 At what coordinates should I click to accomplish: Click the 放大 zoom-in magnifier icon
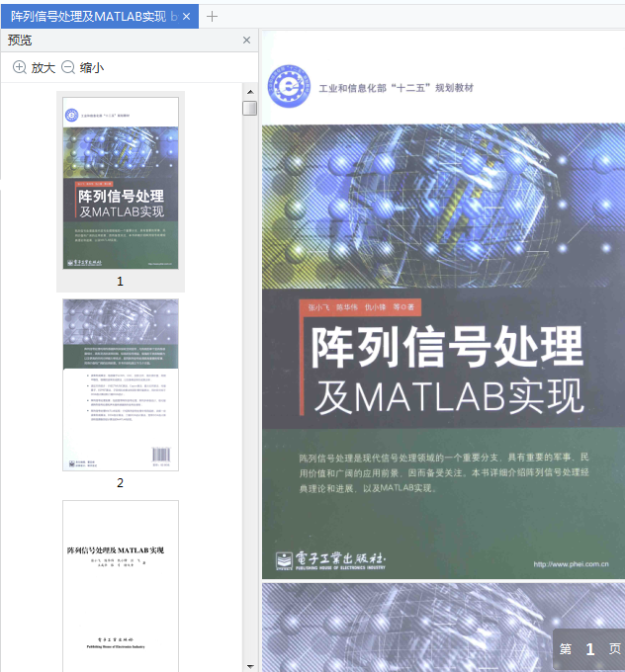(x=20, y=67)
